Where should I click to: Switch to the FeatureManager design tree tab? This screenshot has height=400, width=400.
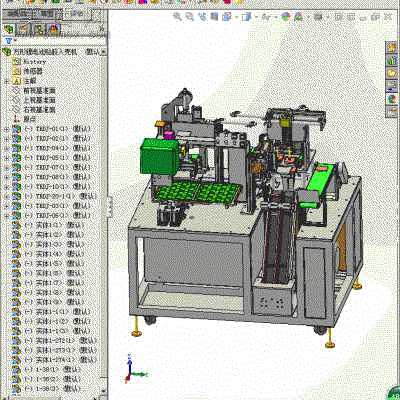tap(9, 29)
